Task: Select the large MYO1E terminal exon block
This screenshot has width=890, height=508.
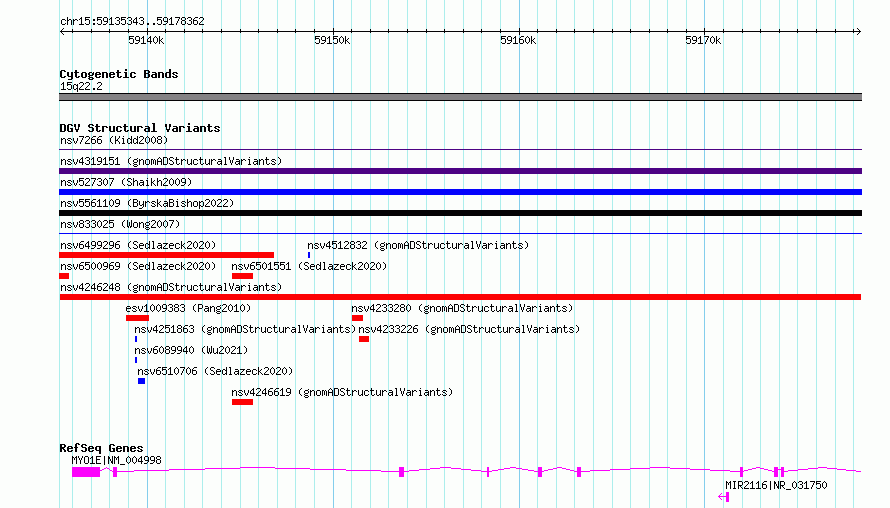Action: pyautogui.click(x=86, y=472)
